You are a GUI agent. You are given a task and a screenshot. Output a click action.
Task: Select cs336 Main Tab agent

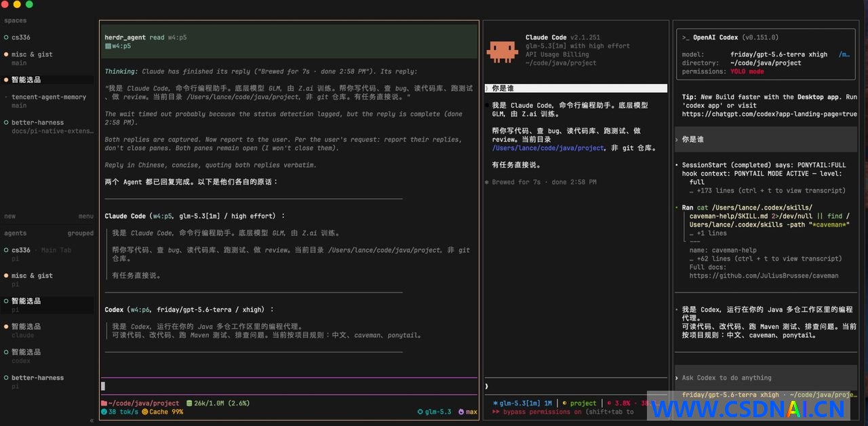tap(47, 254)
